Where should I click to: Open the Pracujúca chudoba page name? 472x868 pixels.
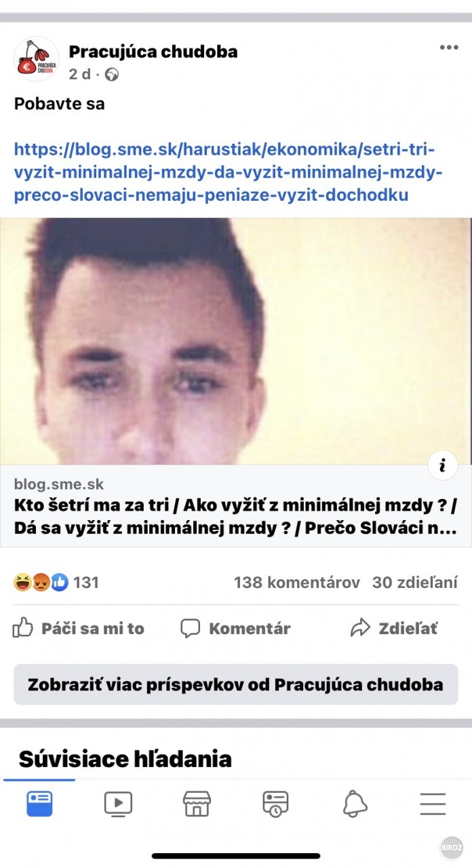(153, 52)
